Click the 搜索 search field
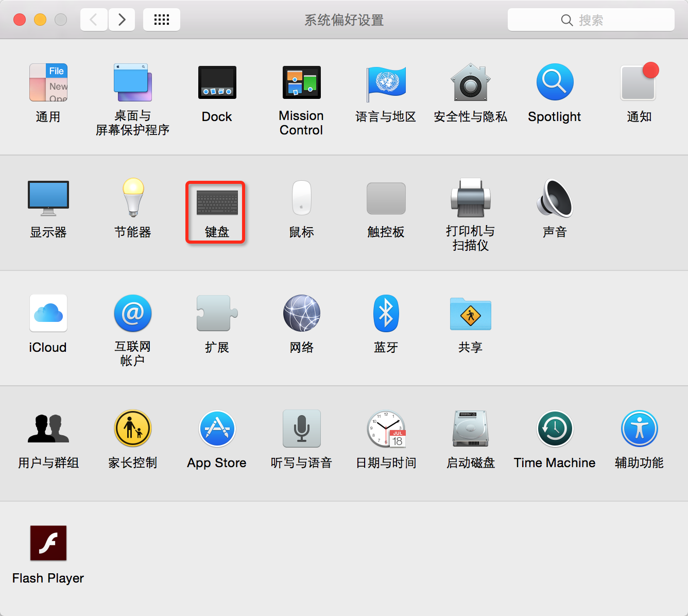The height and width of the screenshot is (616, 688). point(591,20)
